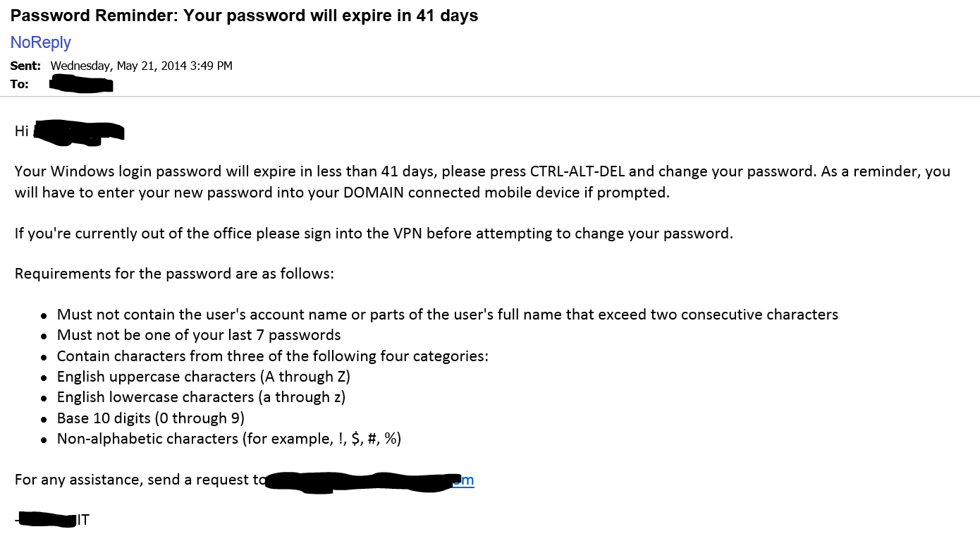
Task: Click the "English uppercase characters" bullet item
Action: 203,377
